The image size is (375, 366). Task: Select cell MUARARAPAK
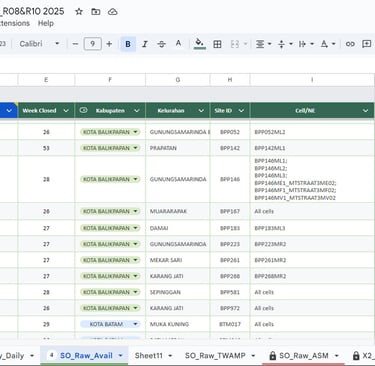(x=178, y=211)
